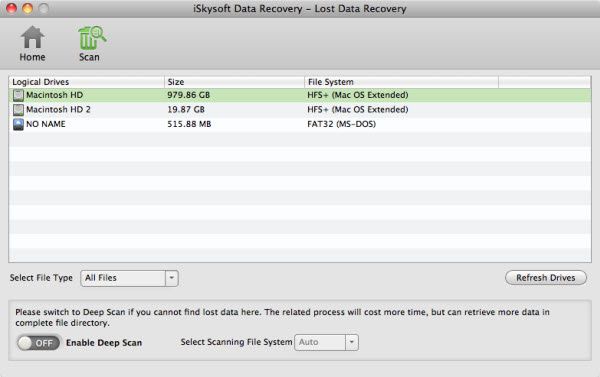
Task: Click the Macintosh HD drive icon
Action: (18, 95)
